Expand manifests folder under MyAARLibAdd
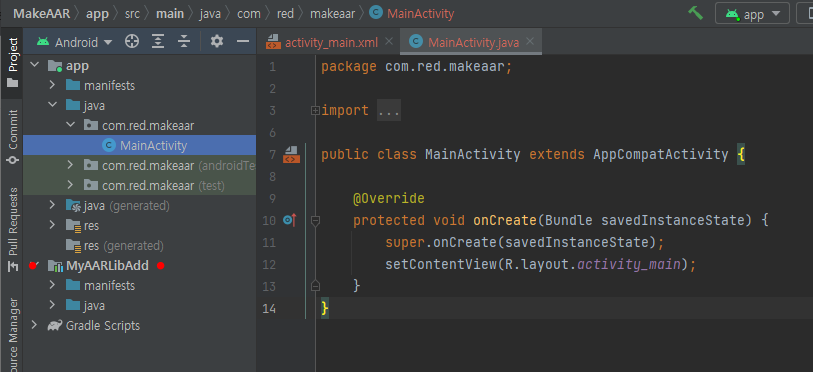 (x=52, y=285)
